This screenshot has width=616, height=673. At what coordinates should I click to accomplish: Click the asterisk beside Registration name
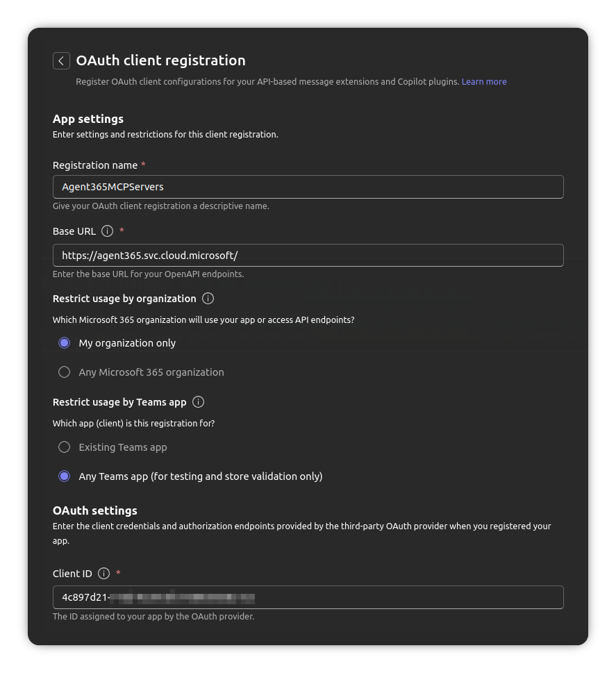[143, 165]
